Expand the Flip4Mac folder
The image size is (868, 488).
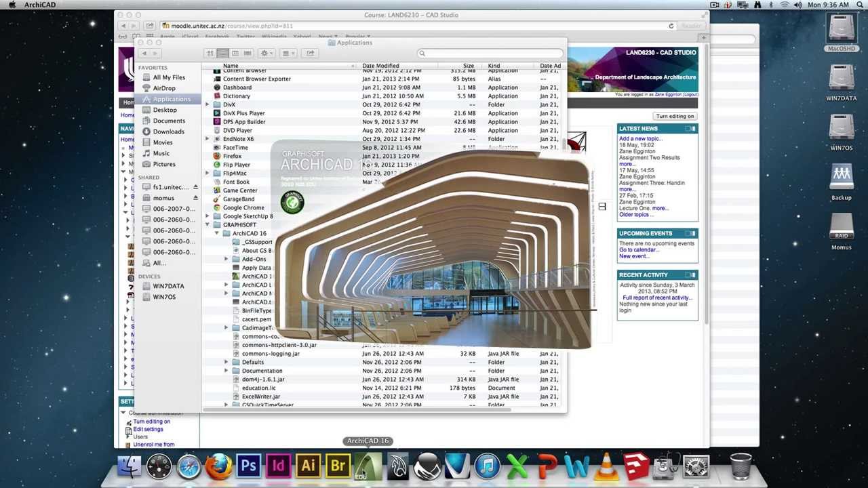208,174
